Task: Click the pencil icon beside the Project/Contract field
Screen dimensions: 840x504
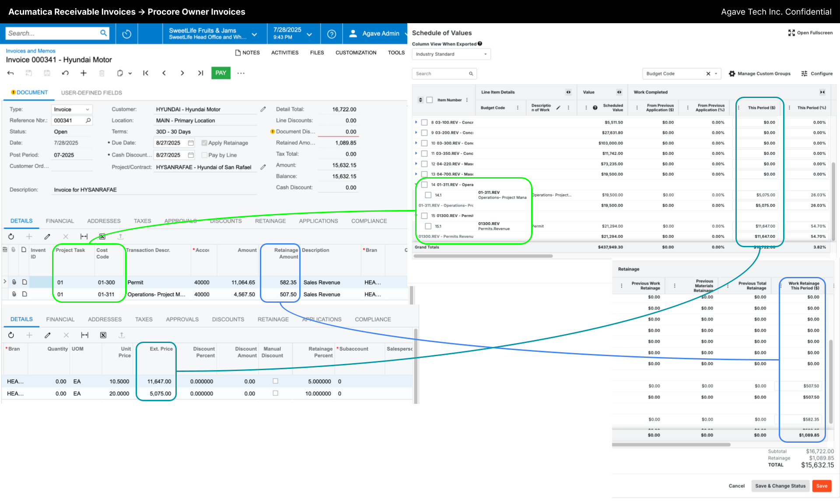Action: [x=263, y=167]
